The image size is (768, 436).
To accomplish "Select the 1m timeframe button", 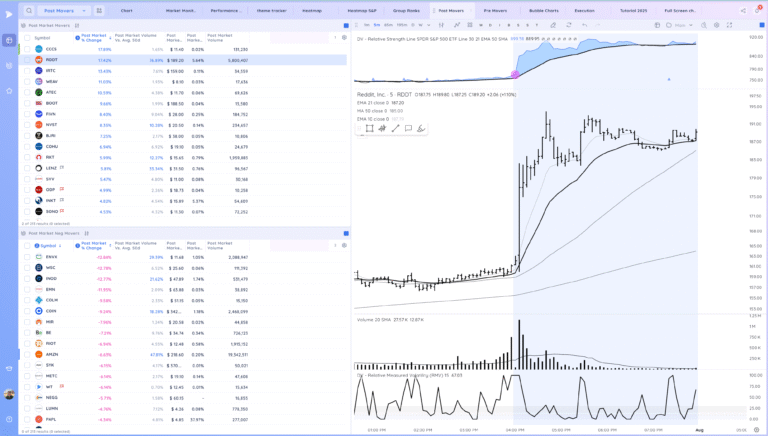I will tap(367, 25).
